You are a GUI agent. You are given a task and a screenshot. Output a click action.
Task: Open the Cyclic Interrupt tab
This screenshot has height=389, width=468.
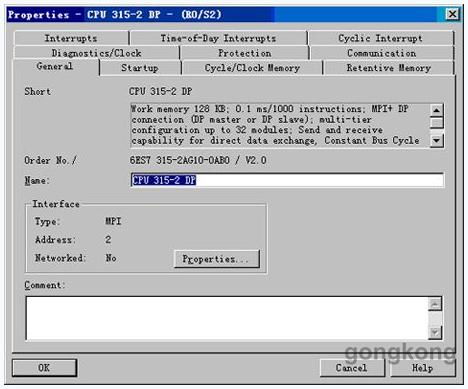[380, 38]
